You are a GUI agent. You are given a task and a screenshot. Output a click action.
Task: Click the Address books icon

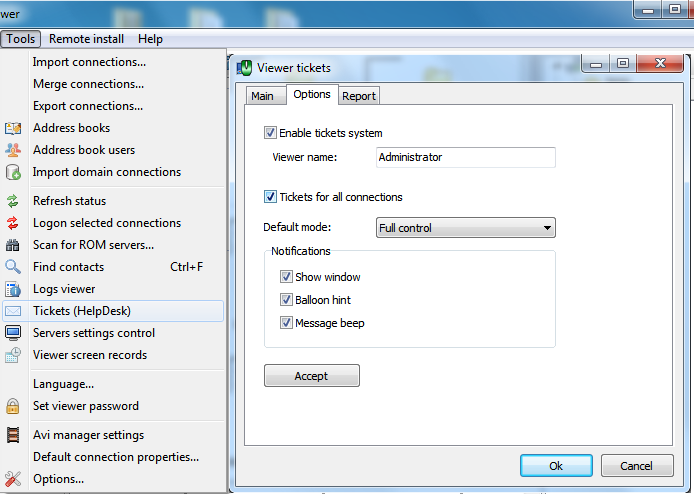point(13,128)
